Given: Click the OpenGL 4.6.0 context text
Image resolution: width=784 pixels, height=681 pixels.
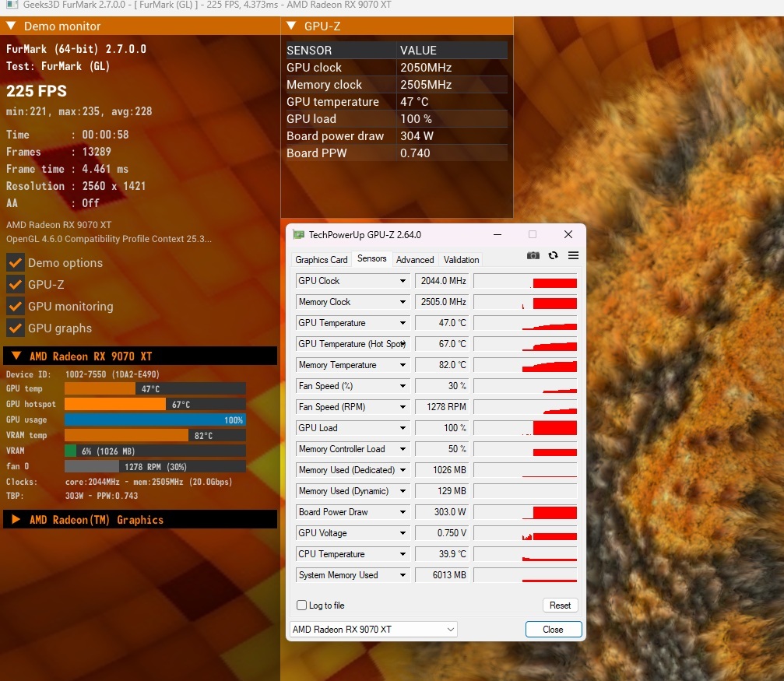Looking at the screenshot, I should 109,239.
